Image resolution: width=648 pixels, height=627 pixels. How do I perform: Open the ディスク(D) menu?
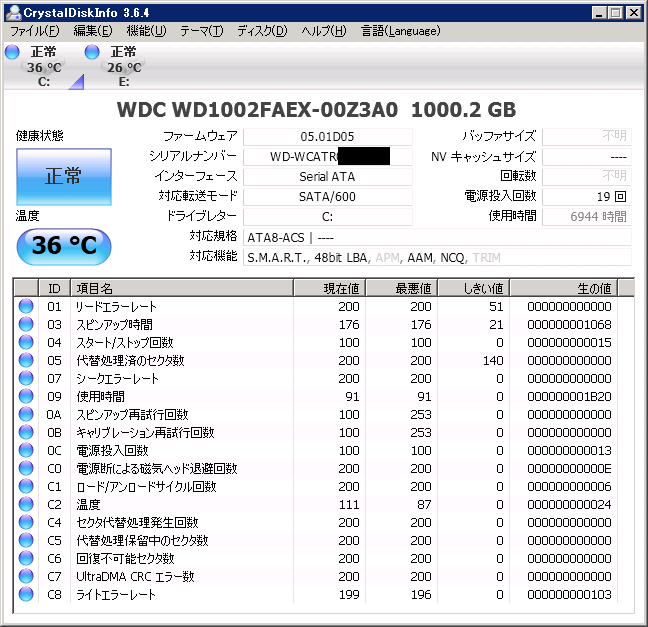[x=261, y=31]
